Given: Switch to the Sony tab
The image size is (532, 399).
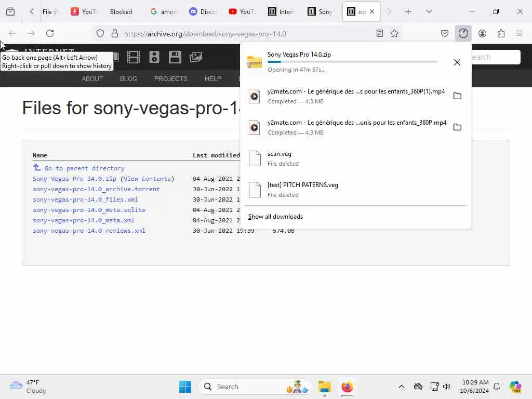Looking at the screenshot, I should pos(320,12).
